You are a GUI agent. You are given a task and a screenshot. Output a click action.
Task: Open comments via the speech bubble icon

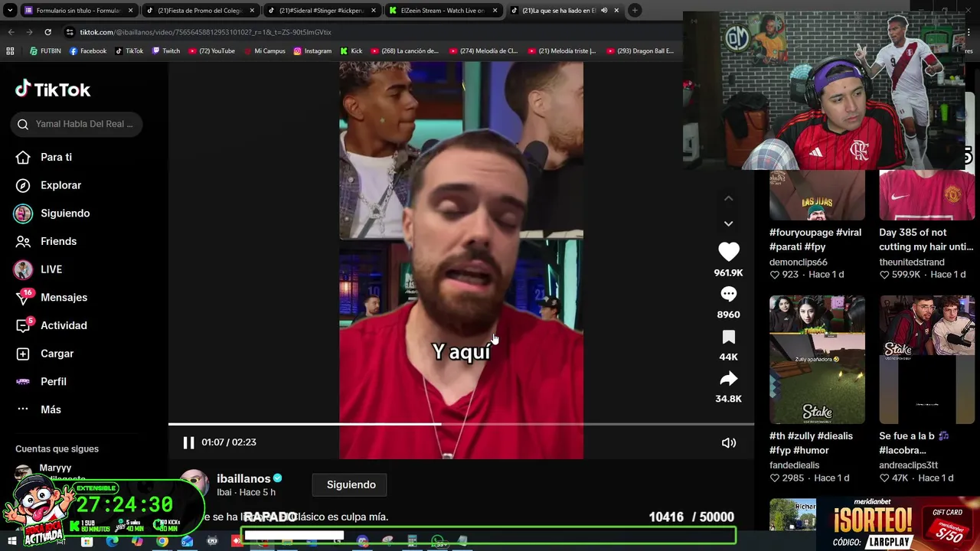729,294
